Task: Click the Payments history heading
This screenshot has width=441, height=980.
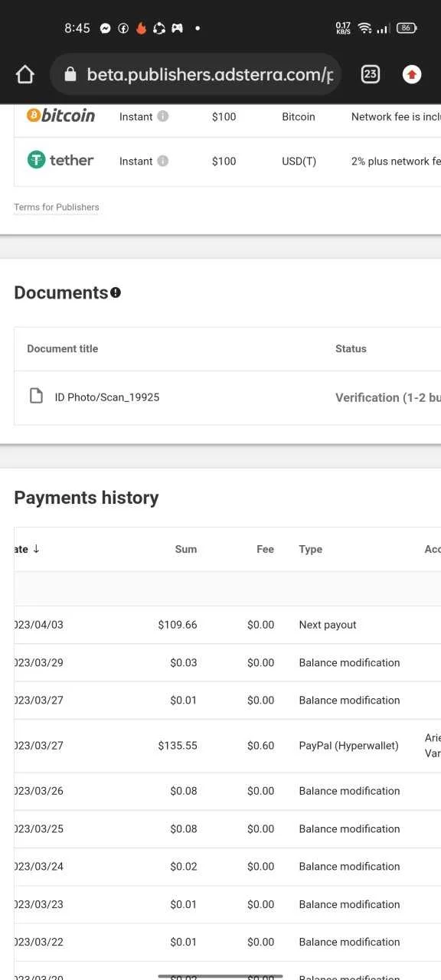Action: pyautogui.click(x=87, y=498)
